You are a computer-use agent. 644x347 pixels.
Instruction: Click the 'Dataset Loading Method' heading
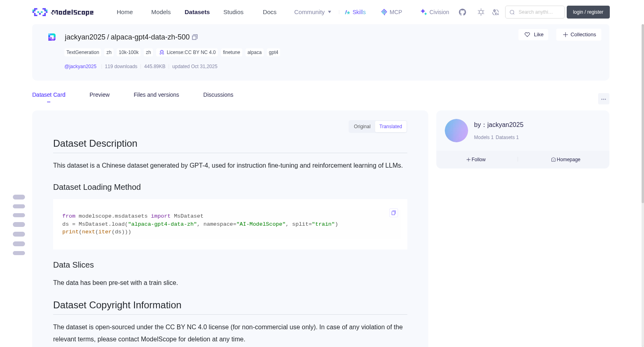(x=97, y=187)
